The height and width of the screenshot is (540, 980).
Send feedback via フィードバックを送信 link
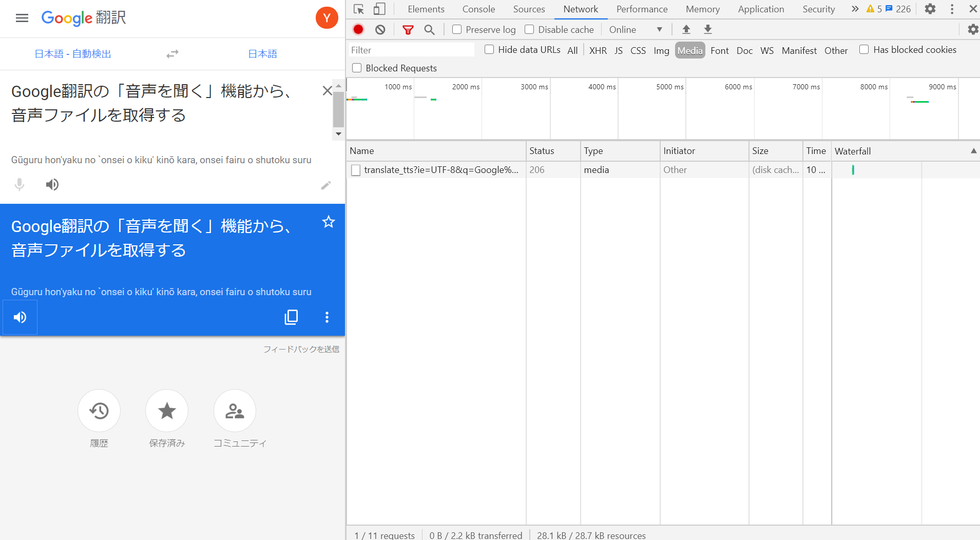coord(301,349)
